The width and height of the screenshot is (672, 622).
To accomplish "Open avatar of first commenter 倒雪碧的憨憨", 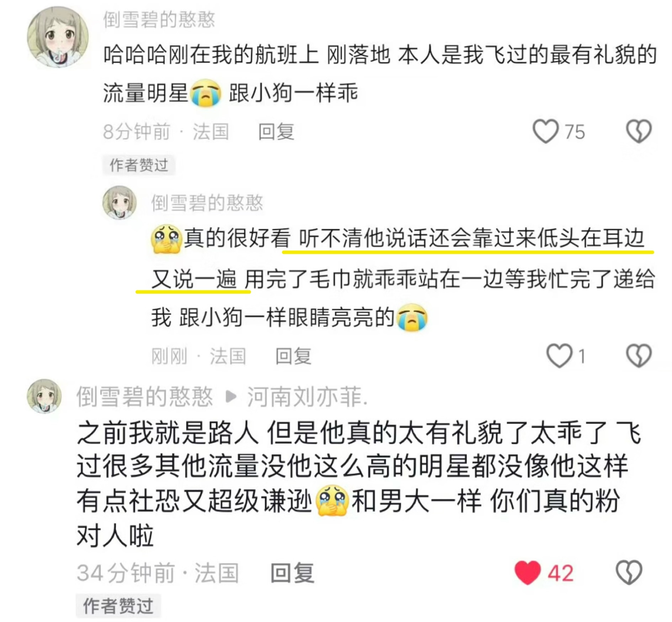I will click(x=58, y=37).
